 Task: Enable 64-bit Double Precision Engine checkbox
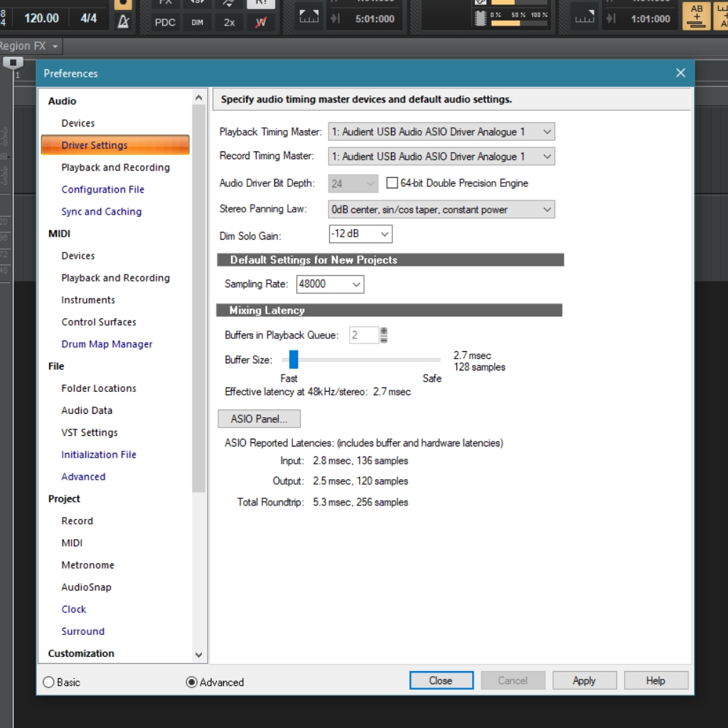(x=392, y=183)
